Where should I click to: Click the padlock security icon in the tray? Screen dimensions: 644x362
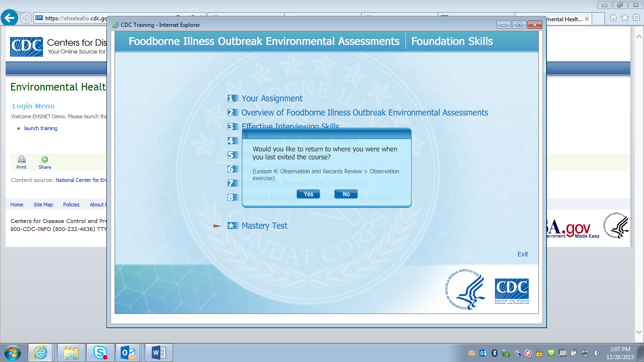539,353
